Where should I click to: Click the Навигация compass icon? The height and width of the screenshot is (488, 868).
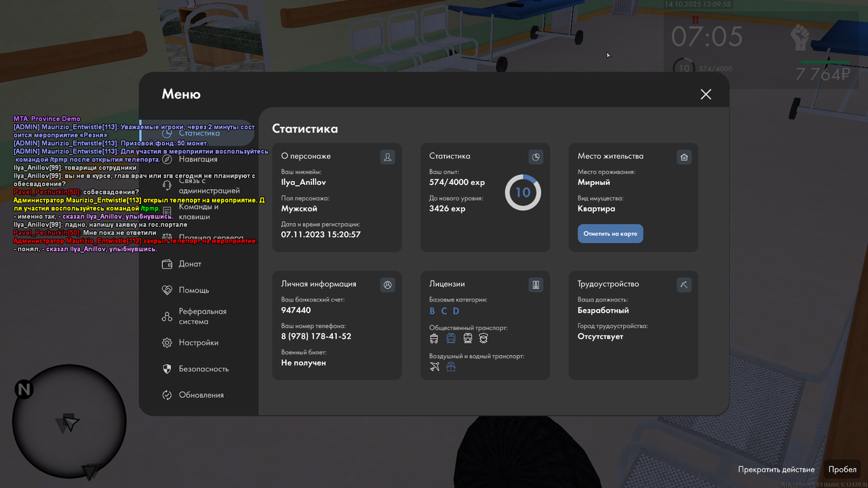(x=167, y=159)
